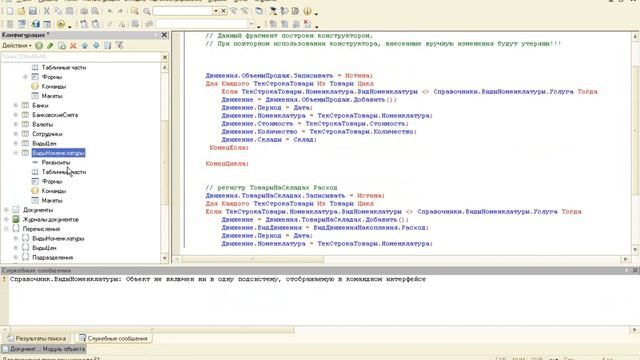Switch to the Служебные сообщения tab

coord(113,338)
